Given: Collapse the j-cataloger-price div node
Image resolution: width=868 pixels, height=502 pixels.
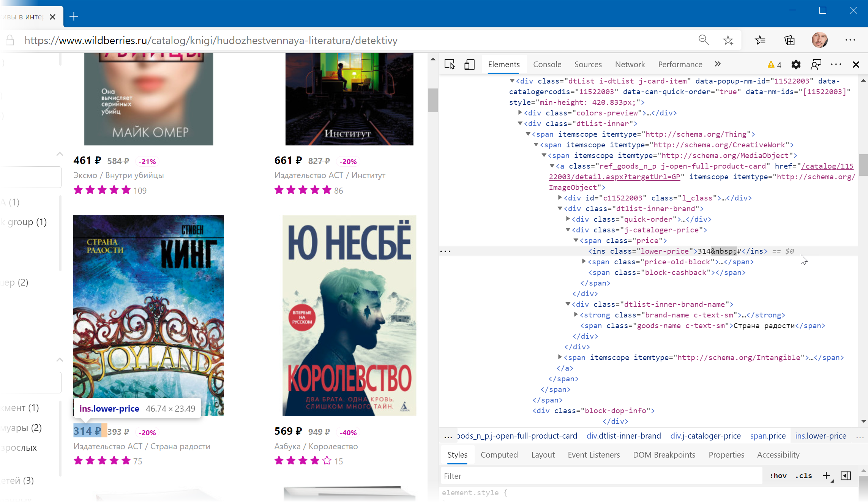Looking at the screenshot, I should click(568, 230).
